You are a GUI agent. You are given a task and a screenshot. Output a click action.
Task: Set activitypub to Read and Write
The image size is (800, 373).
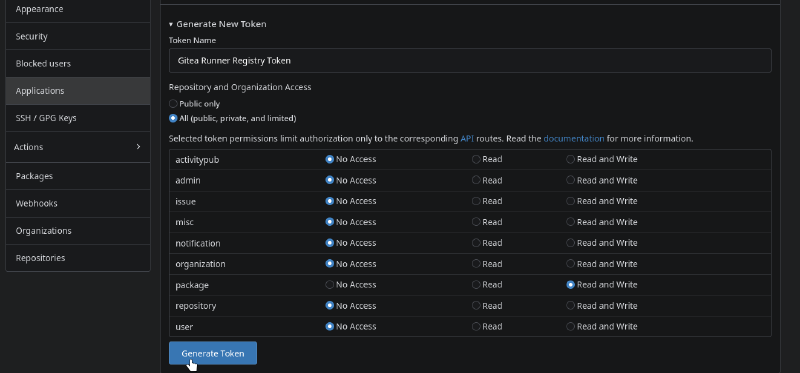pyautogui.click(x=570, y=159)
